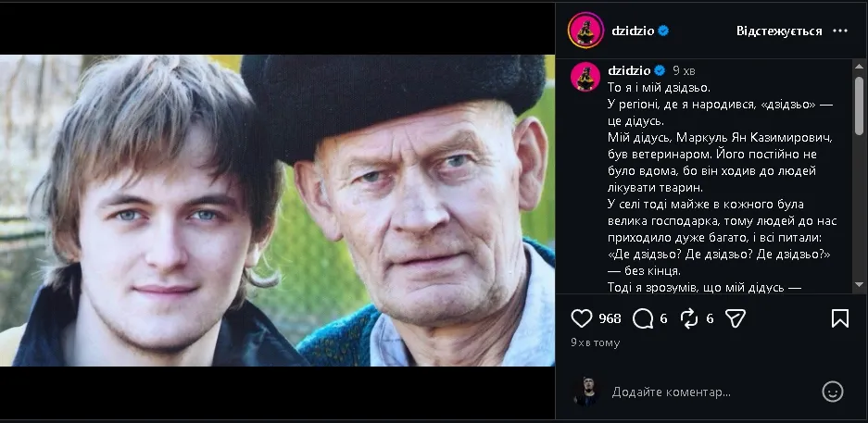This screenshot has height=423, width=868.
Task: Open dzidzio username link in header
Action: click(633, 31)
